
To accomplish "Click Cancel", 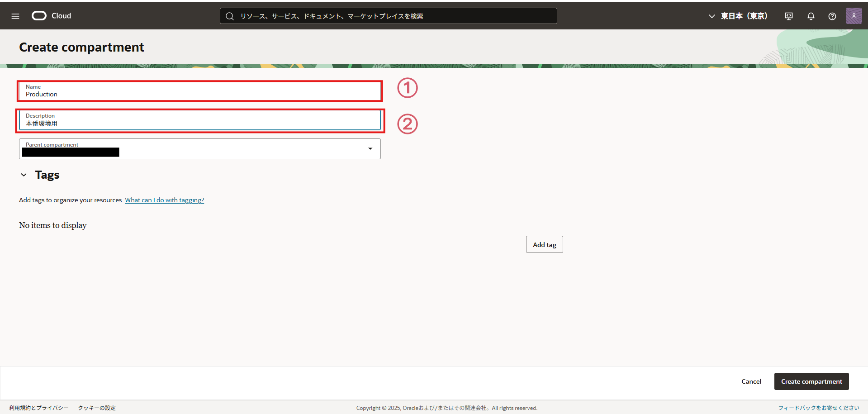I will 751,381.
